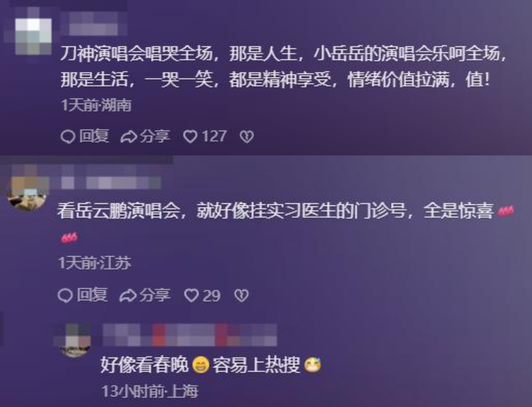
Task: Click reply icon under the Hunan comment
Action: 67,137
